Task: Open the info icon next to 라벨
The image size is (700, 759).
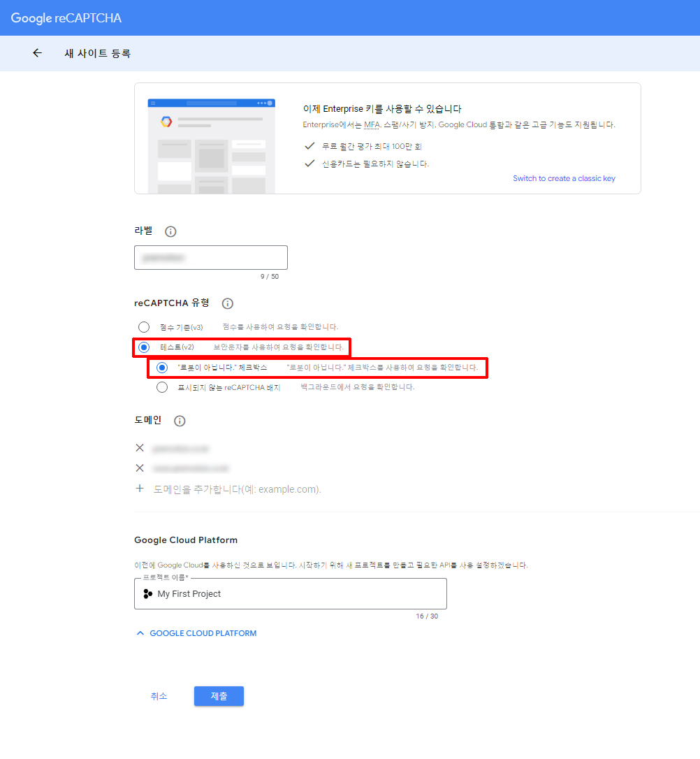Action: click(170, 231)
